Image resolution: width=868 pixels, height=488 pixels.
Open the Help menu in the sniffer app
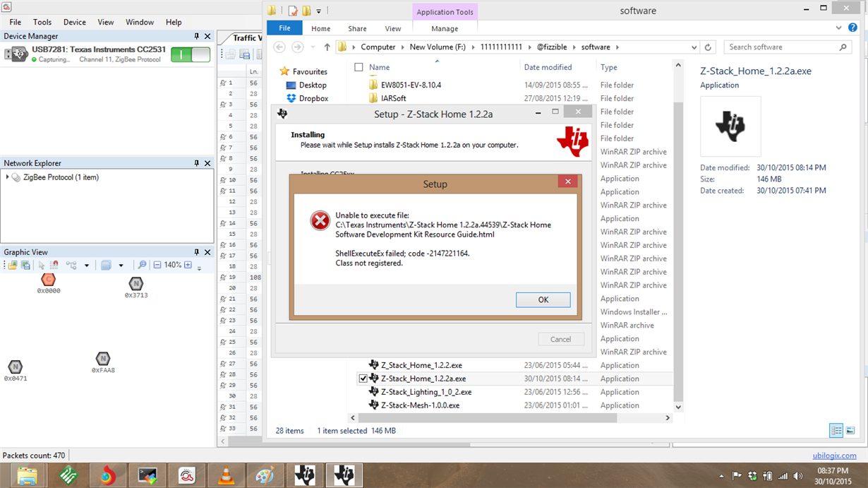pyautogui.click(x=174, y=22)
